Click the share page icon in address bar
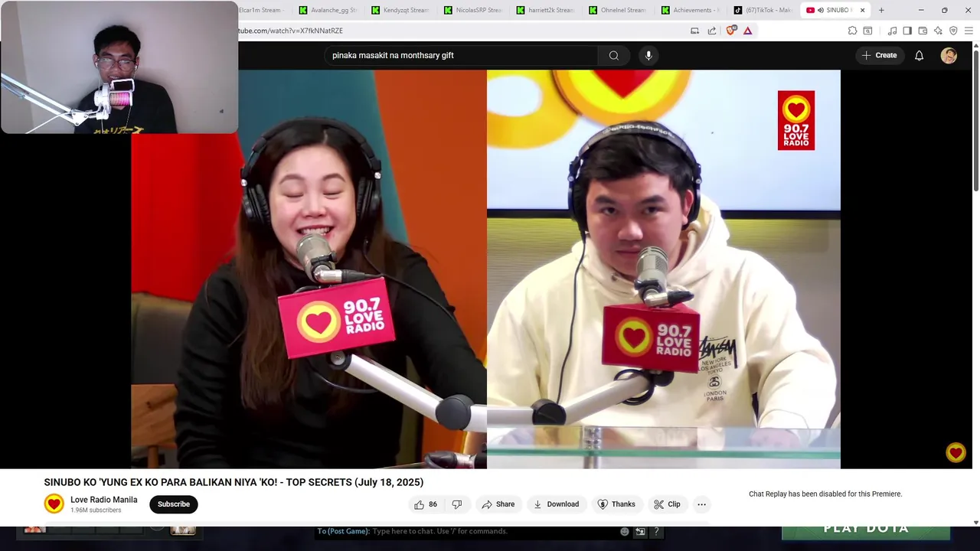980x551 pixels. [x=712, y=31]
